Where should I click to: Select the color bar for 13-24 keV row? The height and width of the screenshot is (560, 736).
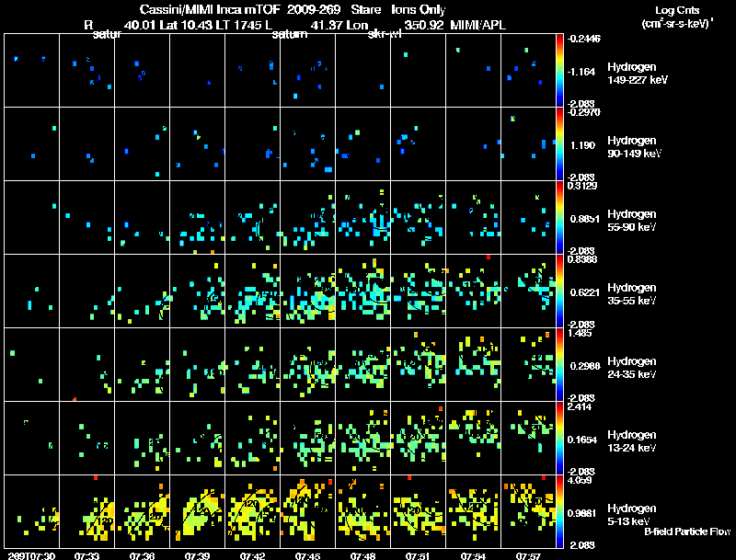click(x=559, y=438)
